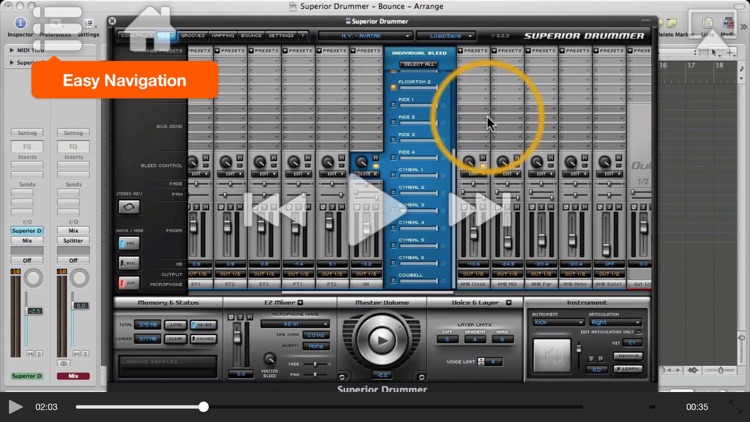This screenshot has width=750, height=422.
Task: Click the Load button in Memory & Status
Action: coord(176,325)
